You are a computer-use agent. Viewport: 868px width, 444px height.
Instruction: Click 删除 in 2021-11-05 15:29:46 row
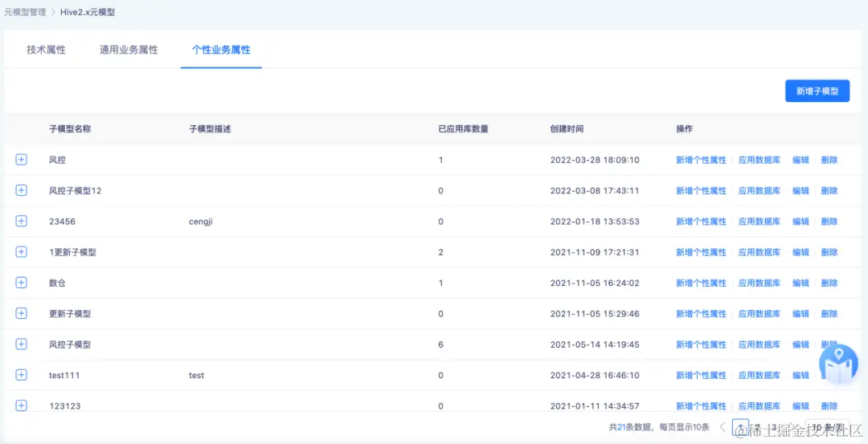(829, 313)
